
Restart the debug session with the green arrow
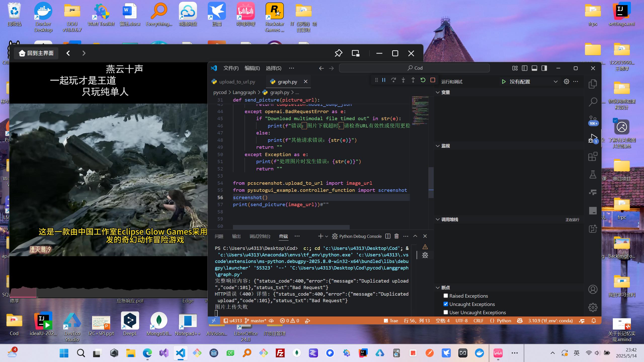423,80
